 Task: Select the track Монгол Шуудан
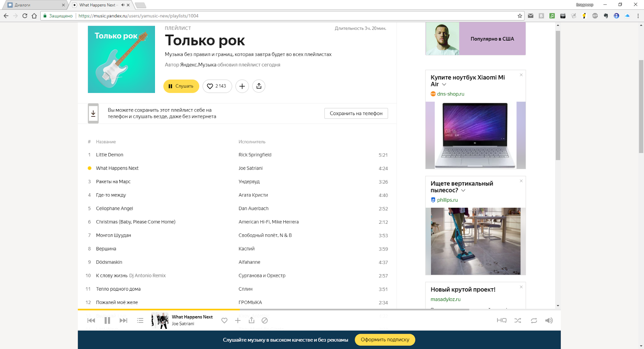[114, 235]
